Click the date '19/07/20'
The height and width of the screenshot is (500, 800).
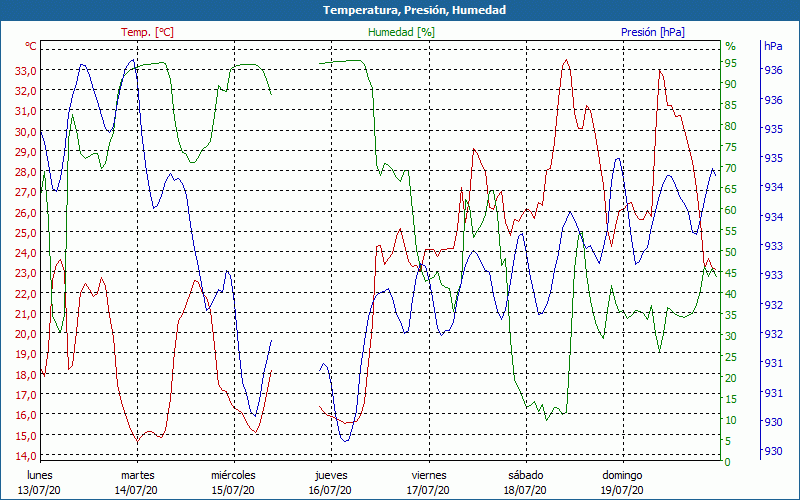point(622,490)
